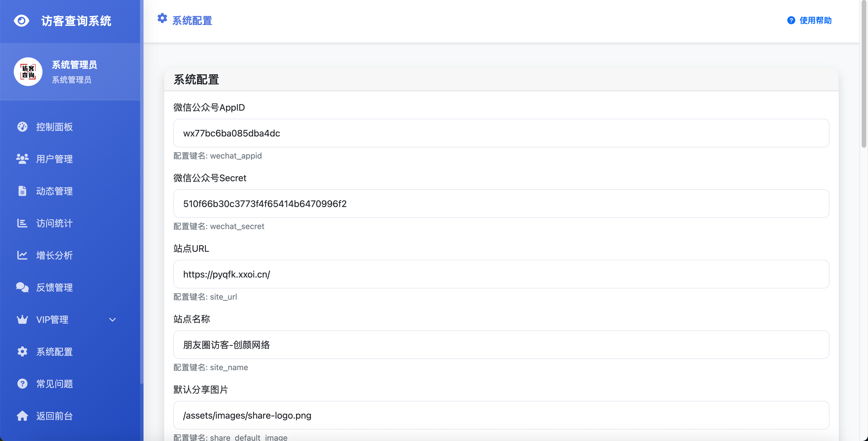Expand the VIP管理 submenu chevron

[113, 319]
